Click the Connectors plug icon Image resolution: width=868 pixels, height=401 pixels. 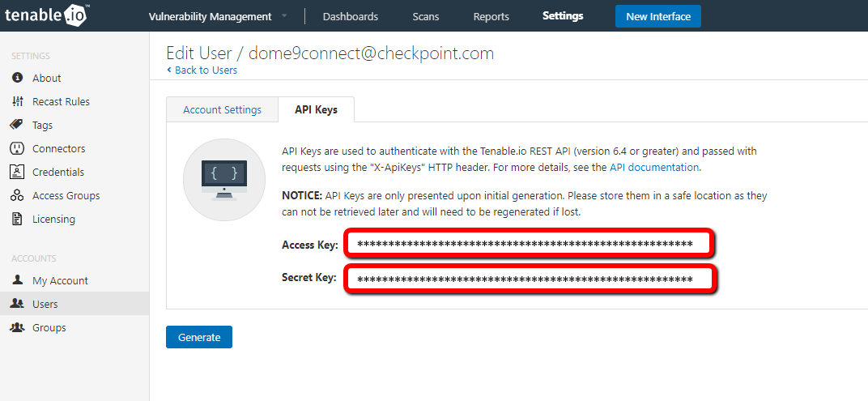point(17,148)
